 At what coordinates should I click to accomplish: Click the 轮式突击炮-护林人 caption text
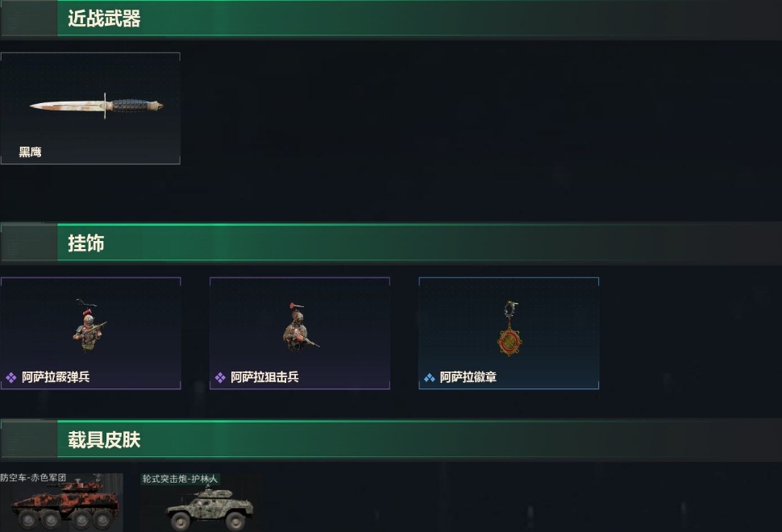pyautogui.click(x=180, y=479)
